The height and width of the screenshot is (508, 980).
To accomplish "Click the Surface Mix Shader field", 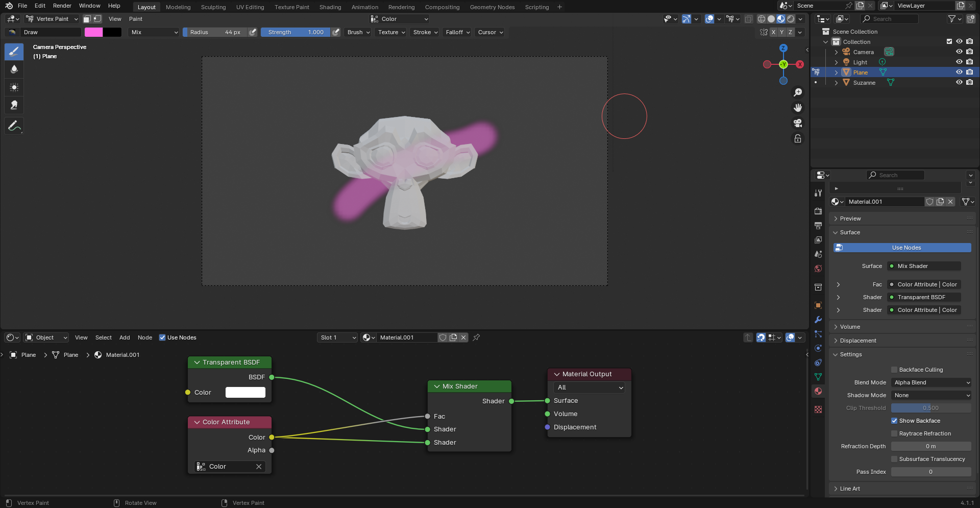I will (924, 266).
